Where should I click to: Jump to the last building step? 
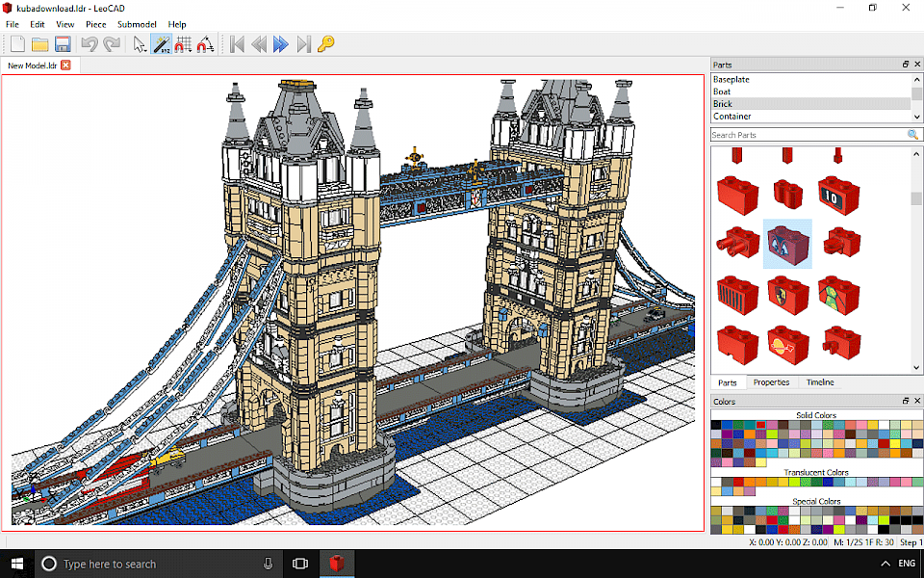click(303, 44)
